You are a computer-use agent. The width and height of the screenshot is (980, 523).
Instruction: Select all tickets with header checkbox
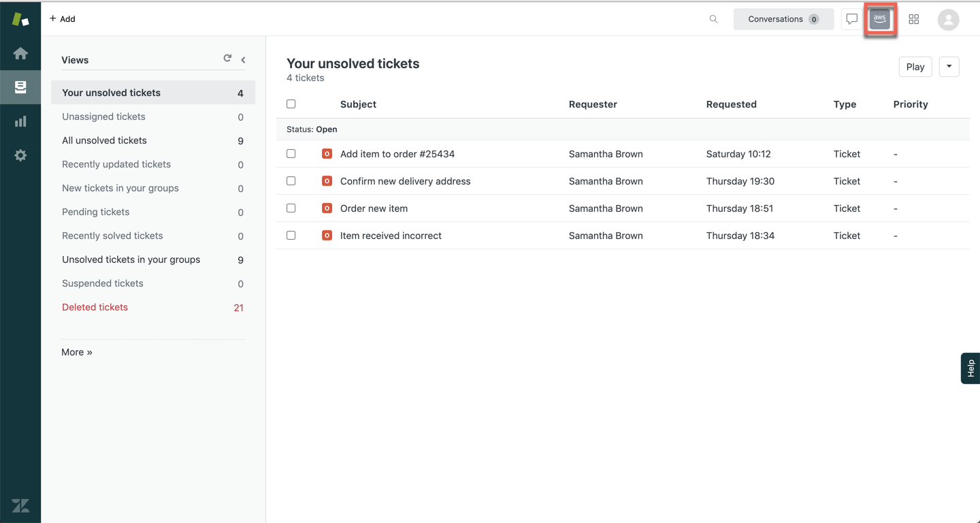(291, 104)
